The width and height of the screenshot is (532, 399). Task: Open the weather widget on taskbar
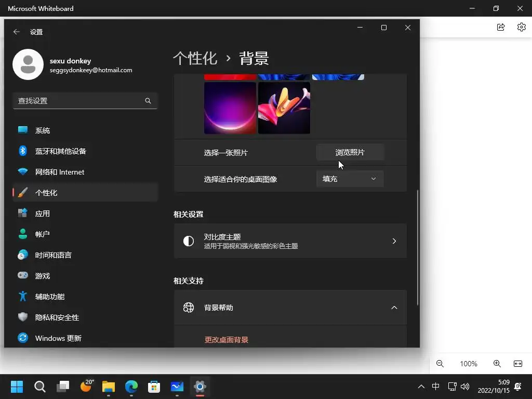coord(87,386)
